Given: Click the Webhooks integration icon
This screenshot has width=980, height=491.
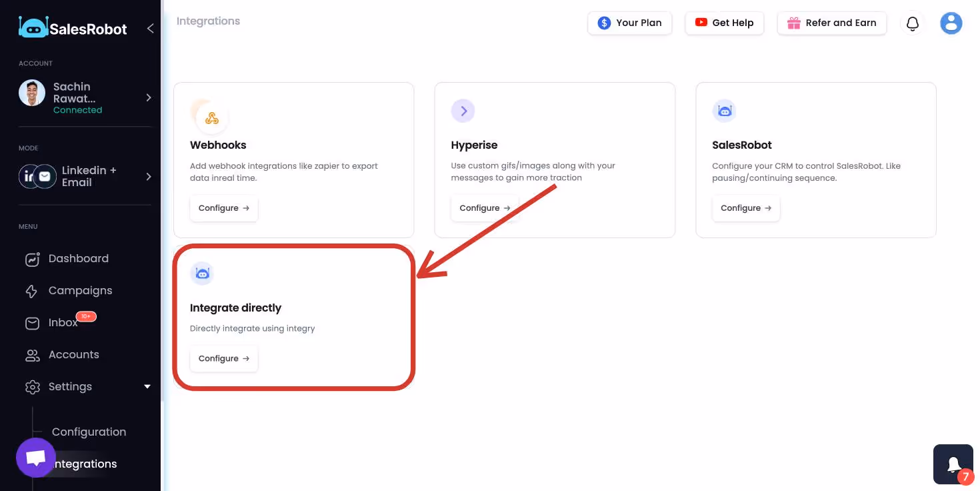Looking at the screenshot, I should tap(212, 117).
